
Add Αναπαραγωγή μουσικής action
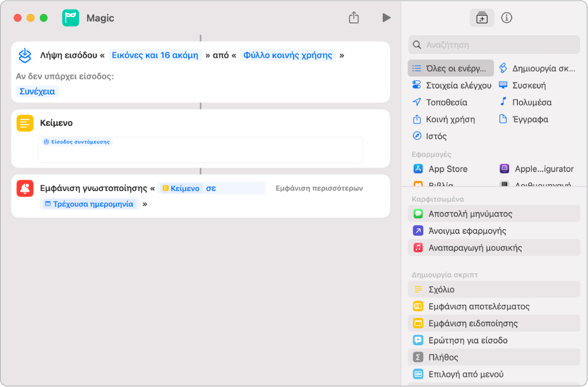coord(494,248)
